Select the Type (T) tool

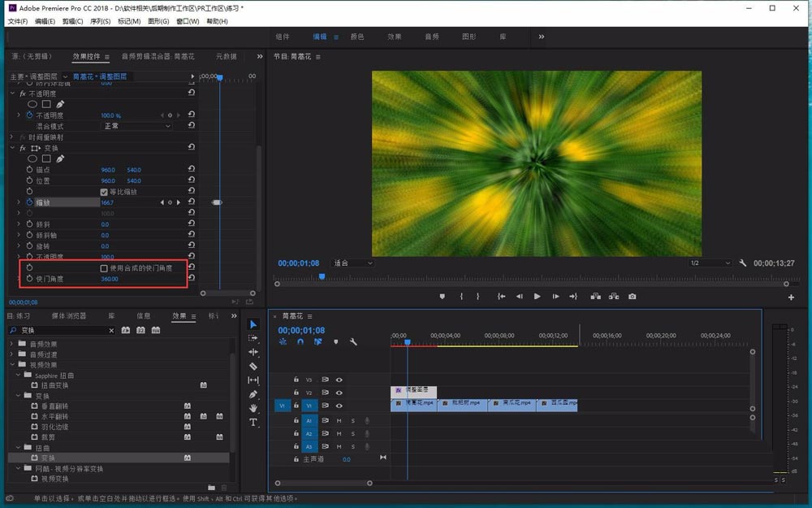[253, 423]
